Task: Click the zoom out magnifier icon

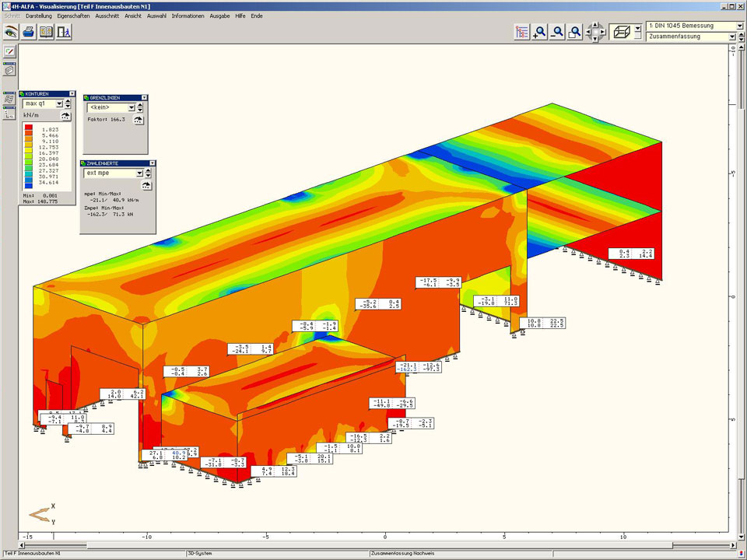Action: tap(557, 32)
